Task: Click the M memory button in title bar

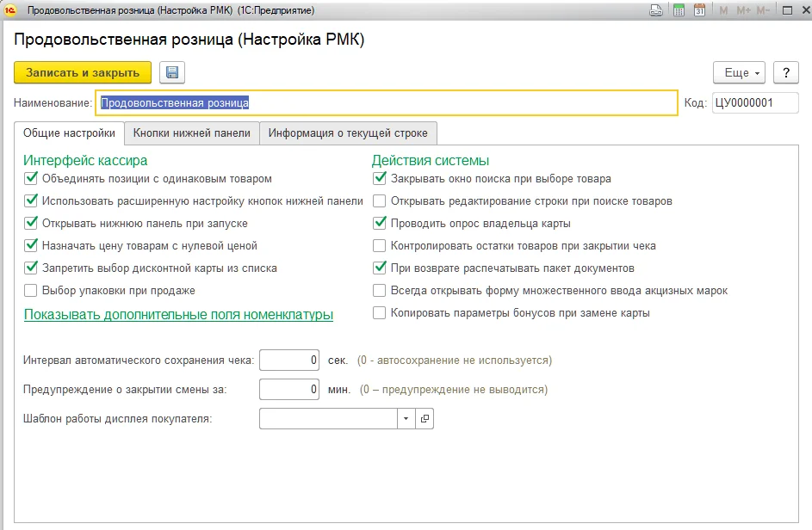Action: coord(723,10)
